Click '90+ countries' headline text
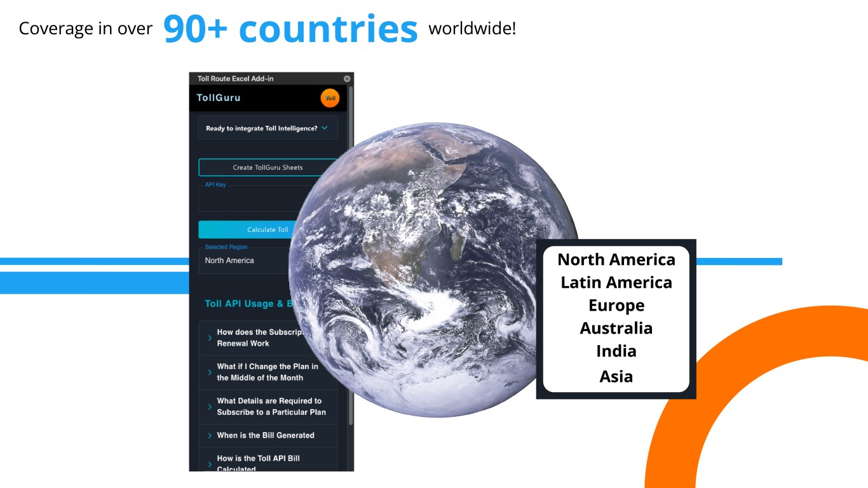 pyautogui.click(x=290, y=29)
